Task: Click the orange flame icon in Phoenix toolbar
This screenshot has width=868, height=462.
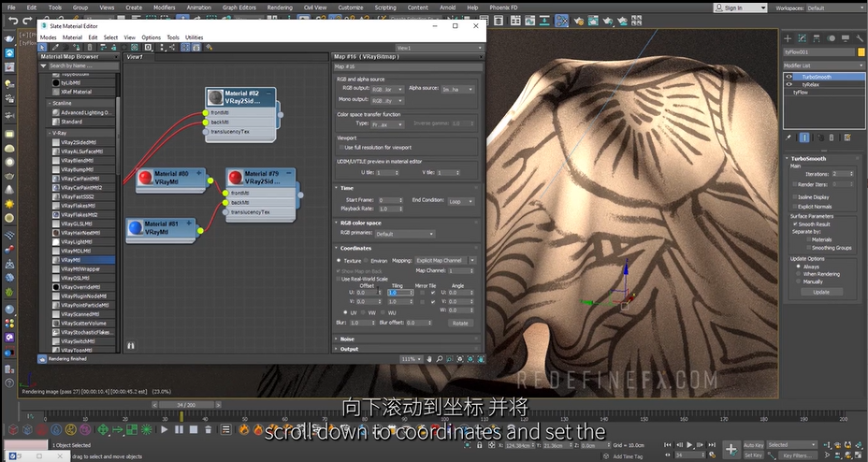Action: point(244,429)
